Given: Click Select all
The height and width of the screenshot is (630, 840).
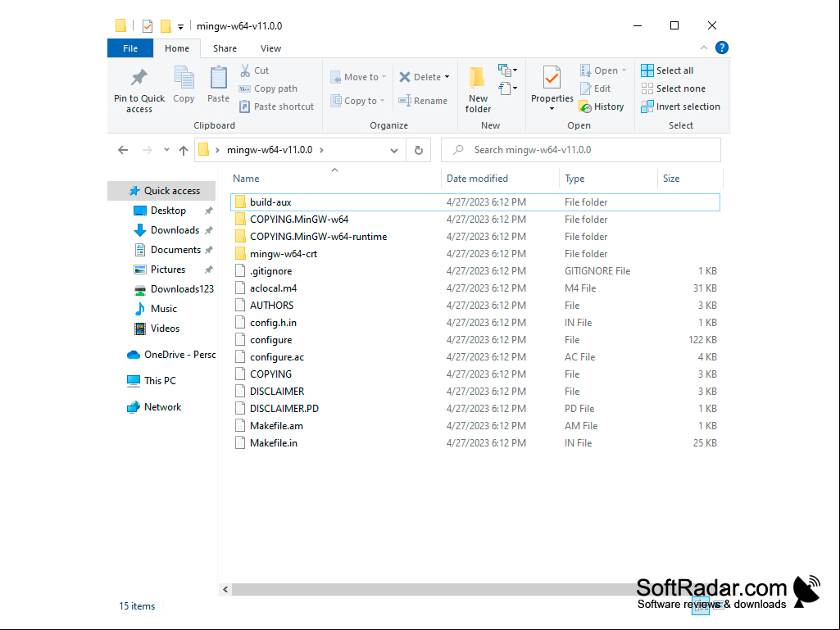Looking at the screenshot, I should [668, 70].
